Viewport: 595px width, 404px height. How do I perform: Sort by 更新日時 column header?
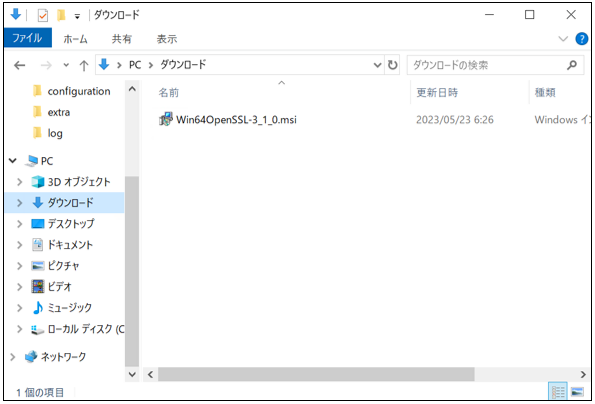point(437,93)
